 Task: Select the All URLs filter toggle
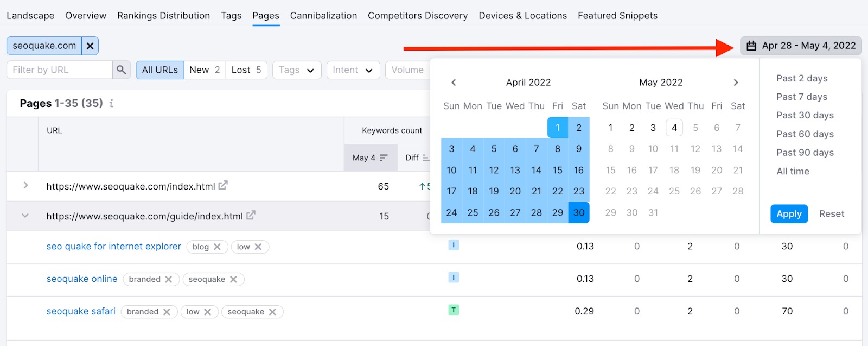(x=159, y=70)
